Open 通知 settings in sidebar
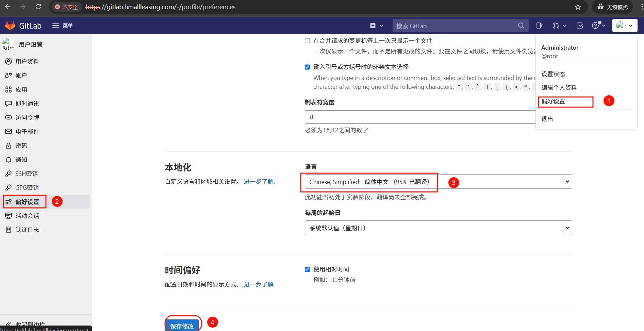Viewport: 644px width, 331px height. click(x=21, y=159)
